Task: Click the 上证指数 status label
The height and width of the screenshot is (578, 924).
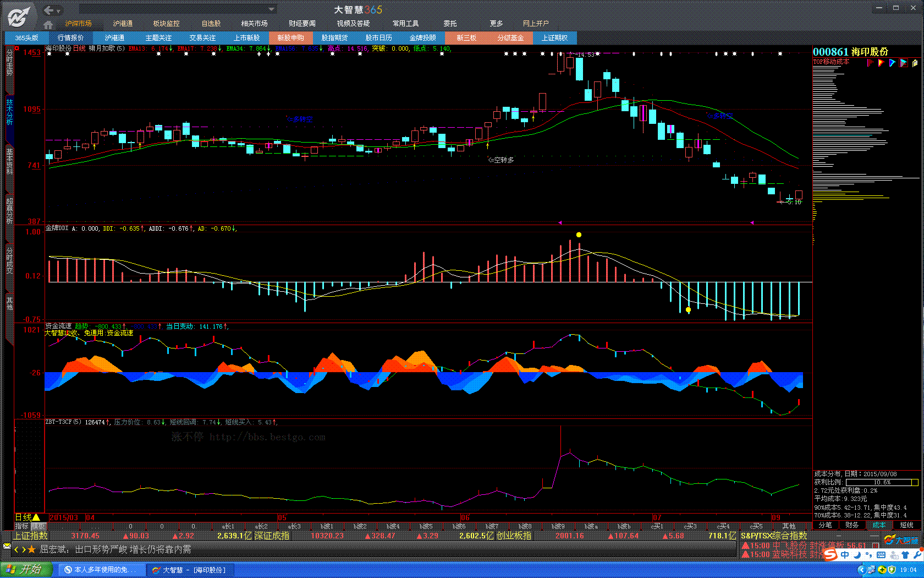Action: (31, 536)
